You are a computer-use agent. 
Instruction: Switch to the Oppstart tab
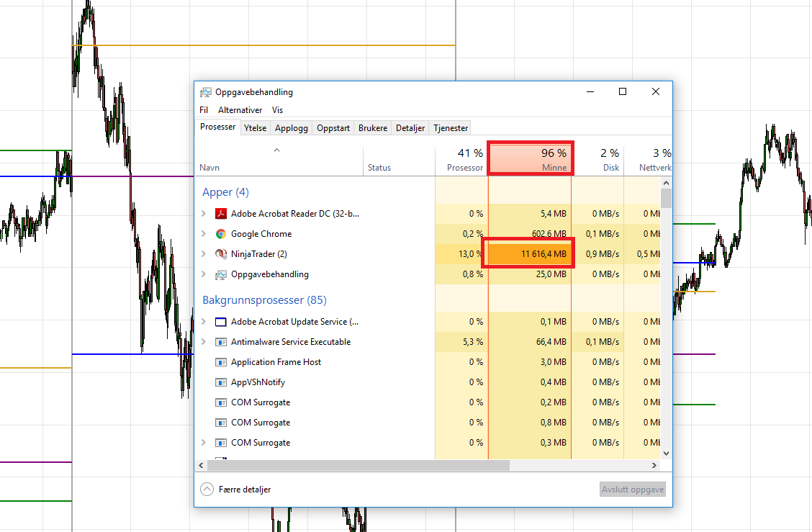(x=333, y=128)
